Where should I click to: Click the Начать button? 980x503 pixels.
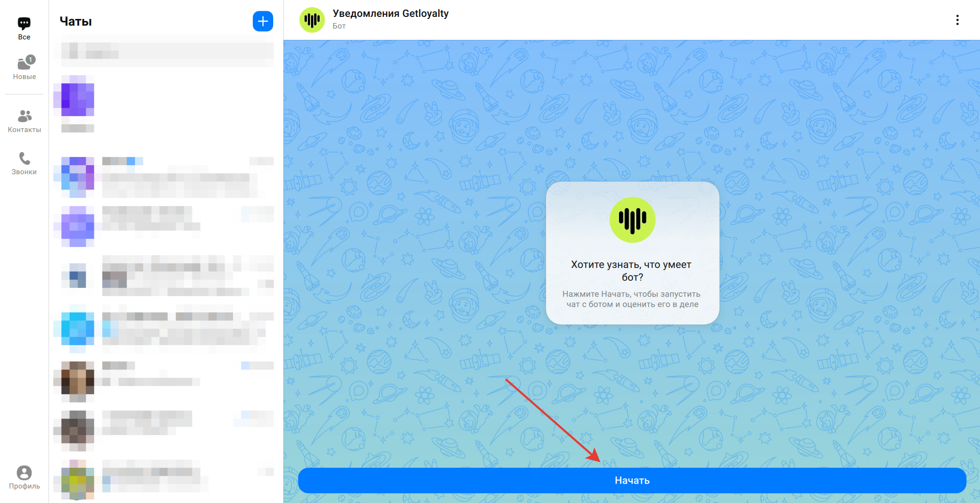pyautogui.click(x=632, y=481)
